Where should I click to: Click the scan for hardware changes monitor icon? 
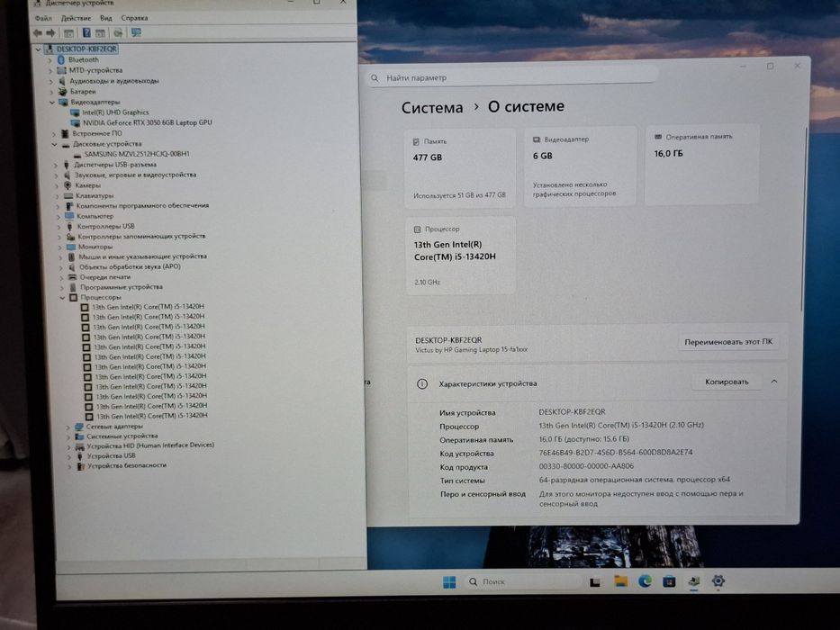click(x=136, y=32)
